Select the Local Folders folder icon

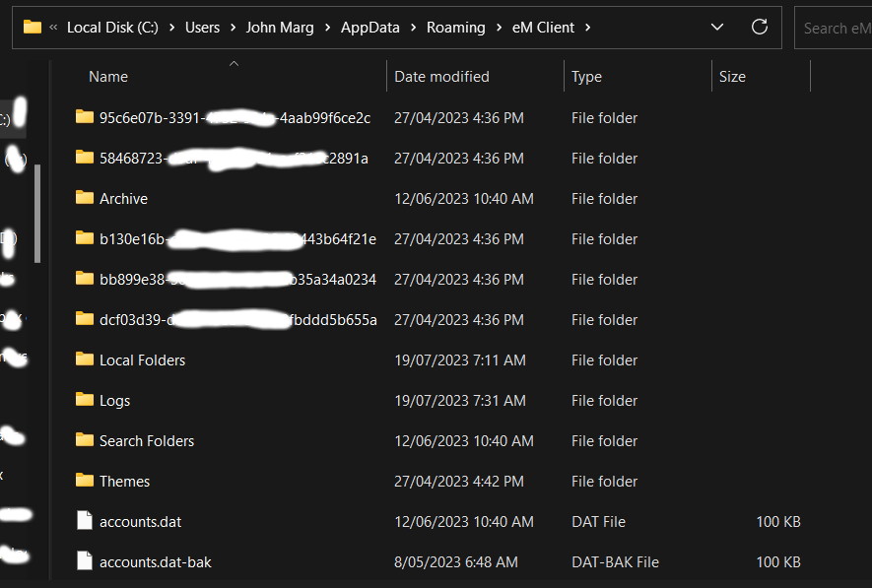[85, 359]
